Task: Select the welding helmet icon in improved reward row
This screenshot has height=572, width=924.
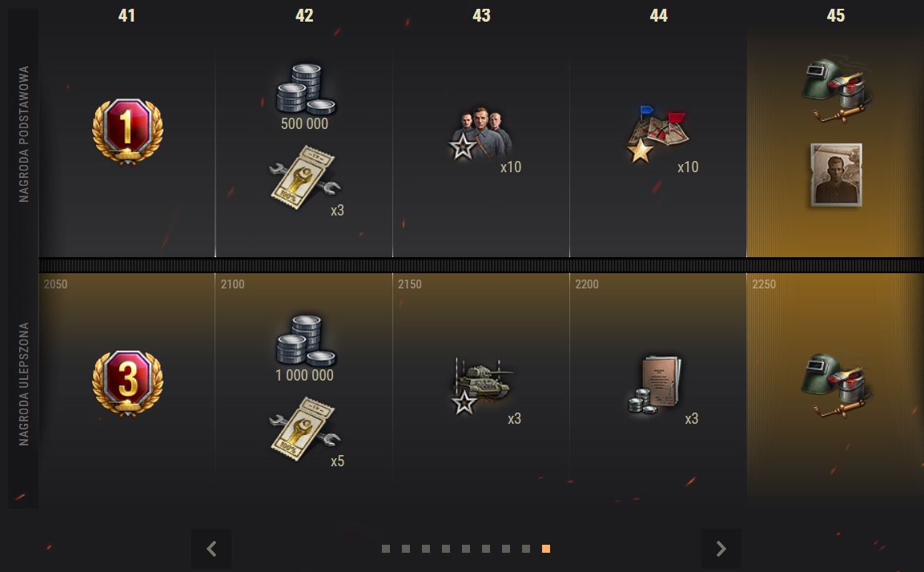Action: (x=836, y=385)
